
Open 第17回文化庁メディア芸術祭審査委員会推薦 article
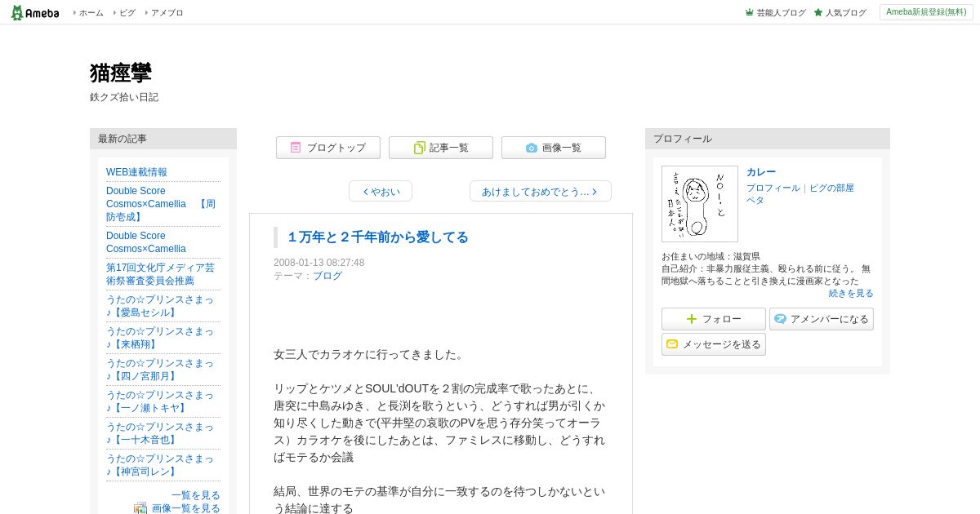click(x=161, y=274)
